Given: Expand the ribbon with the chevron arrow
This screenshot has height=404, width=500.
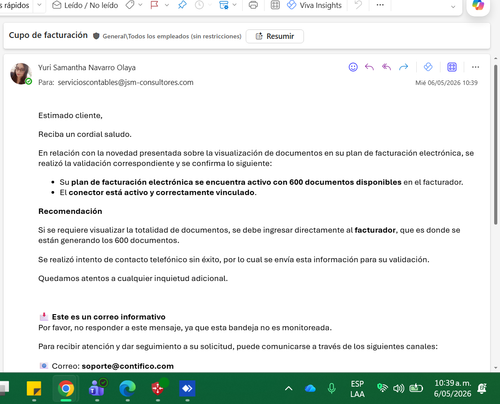Looking at the screenshot, I should coord(453,6).
